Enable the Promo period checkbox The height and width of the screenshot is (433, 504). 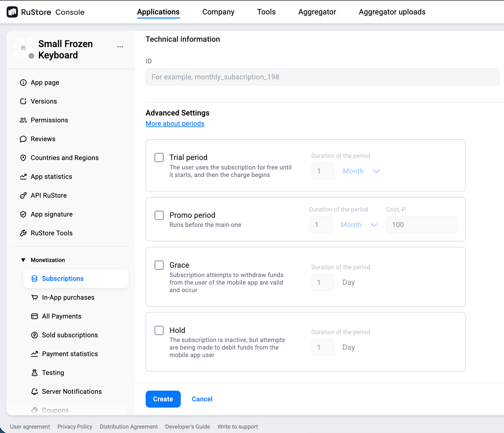pos(159,215)
